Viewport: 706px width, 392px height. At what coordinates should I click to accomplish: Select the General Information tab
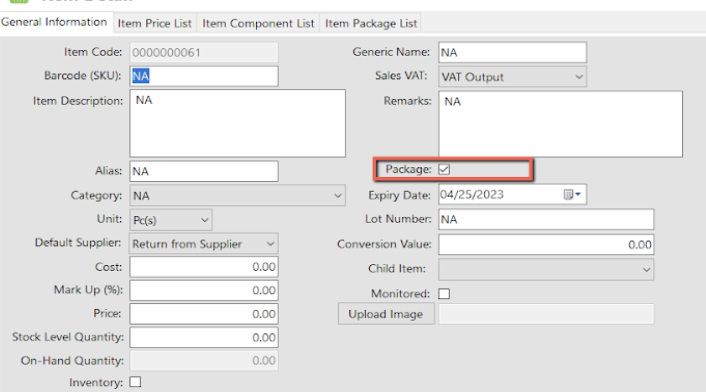pyautogui.click(x=54, y=22)
